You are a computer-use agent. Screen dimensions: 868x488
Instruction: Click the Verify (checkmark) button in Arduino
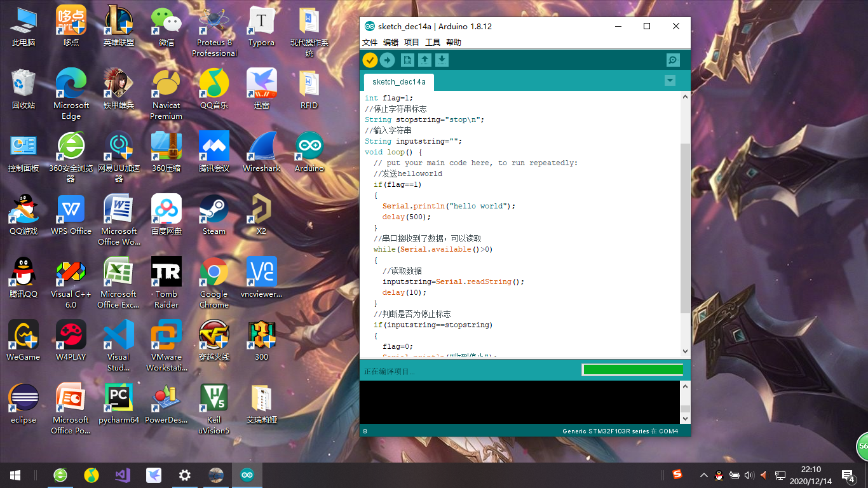[x=370, y=60]
